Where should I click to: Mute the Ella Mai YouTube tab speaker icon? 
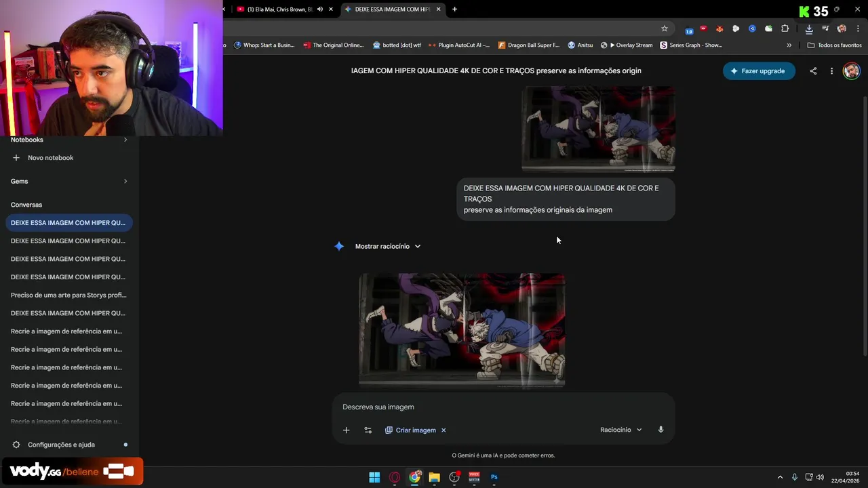320,9
